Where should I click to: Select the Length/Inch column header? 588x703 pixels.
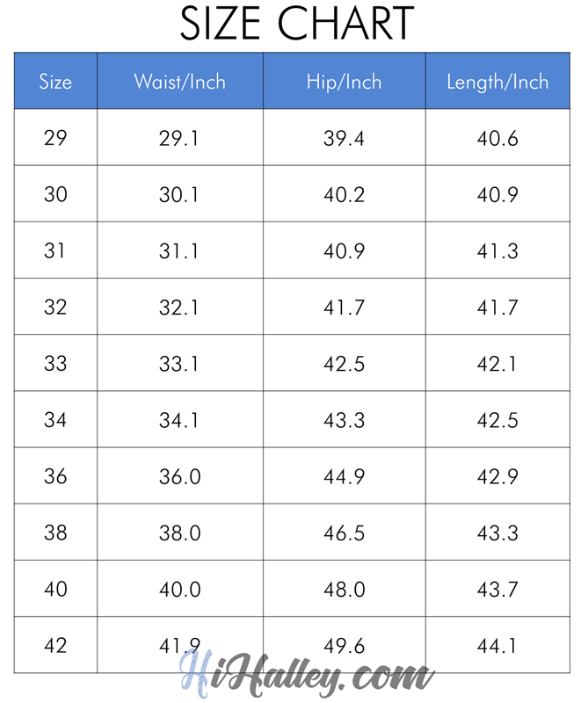[x=497, y=82]
